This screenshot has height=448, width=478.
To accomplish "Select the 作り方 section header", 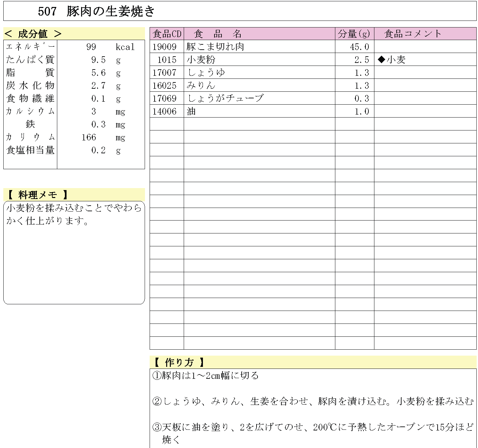I will pos(179,362).
